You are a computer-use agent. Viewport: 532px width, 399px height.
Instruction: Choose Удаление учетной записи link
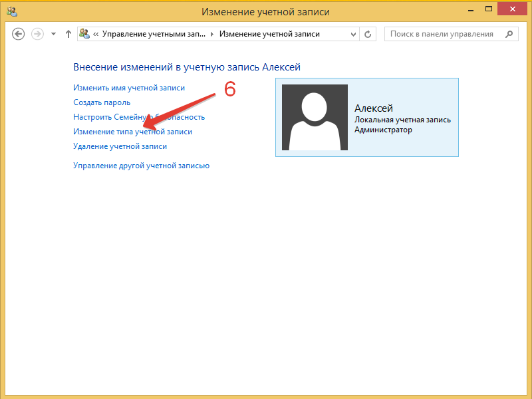(120, 146)
